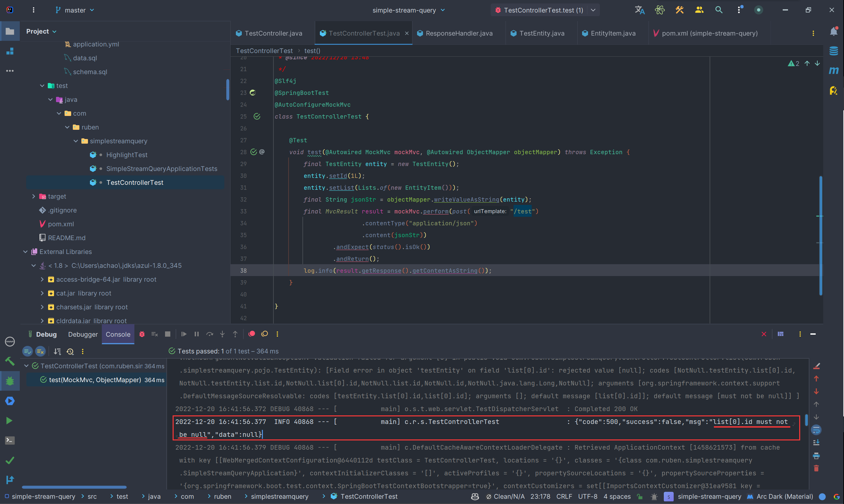Collapse the External Libraries node

point(25,252)
